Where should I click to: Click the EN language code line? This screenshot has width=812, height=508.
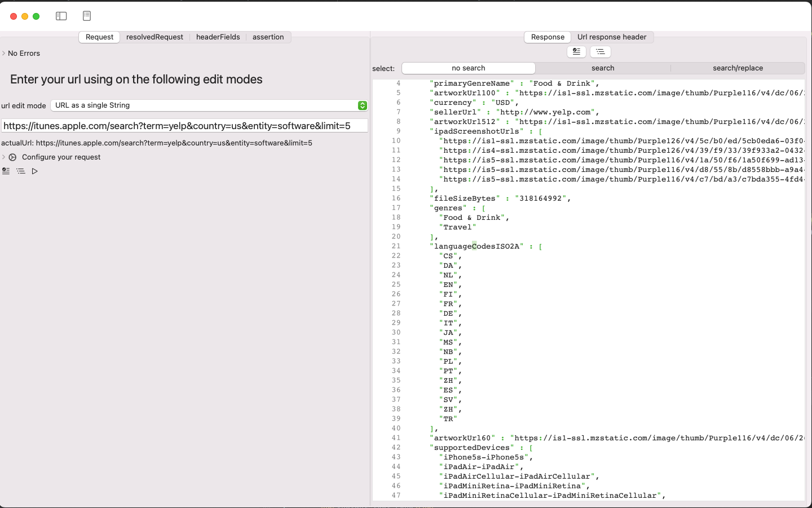coord(451,285)
